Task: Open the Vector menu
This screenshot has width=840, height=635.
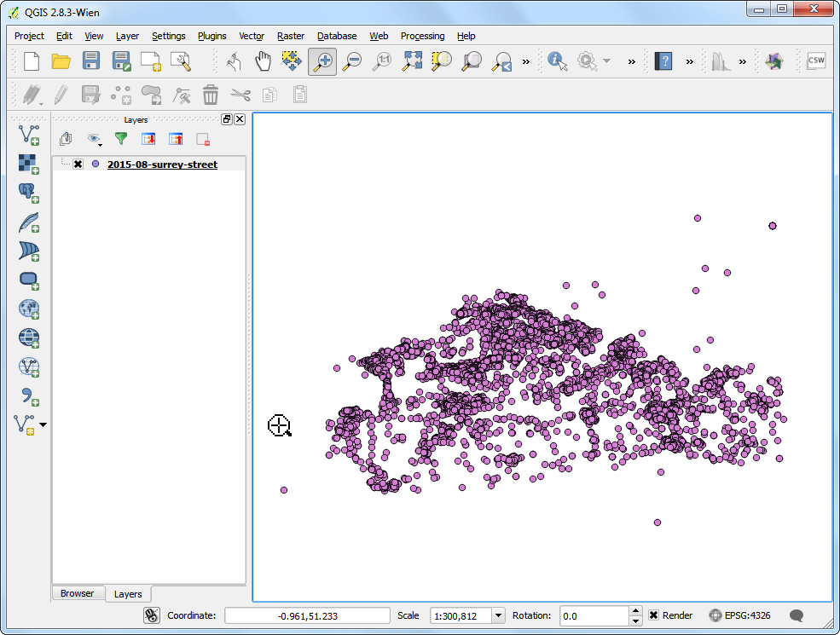Action: [x=252, y=36]
